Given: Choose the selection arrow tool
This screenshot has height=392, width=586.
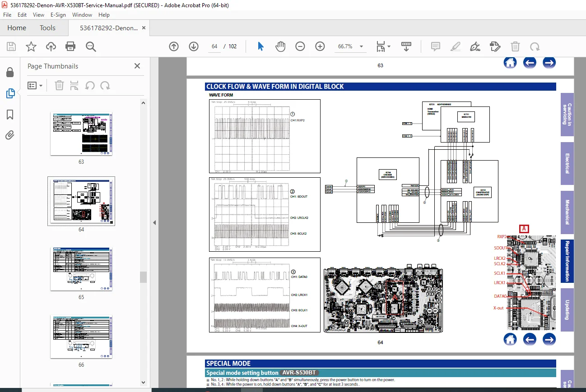Looking at the screenshot, I should click(x=260, y=46).
